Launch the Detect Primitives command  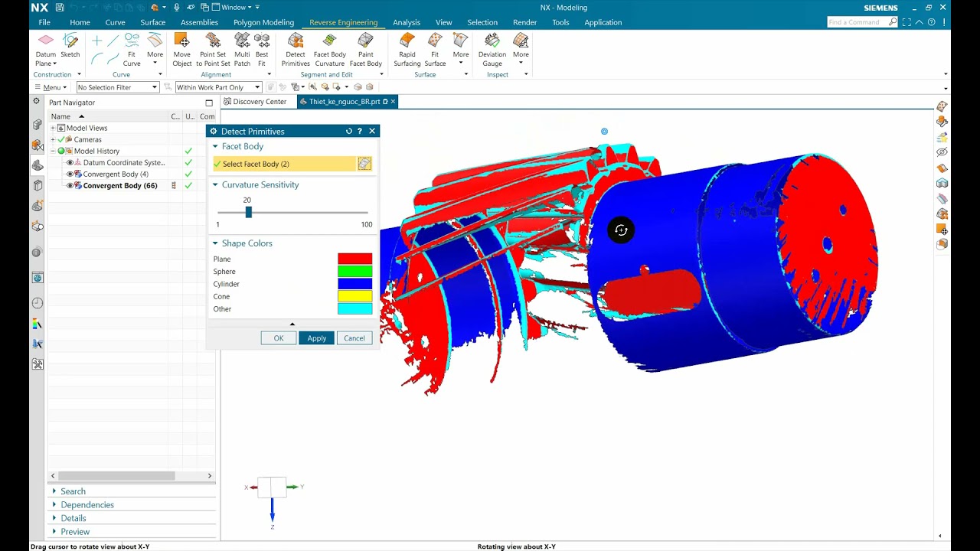[296, 49]
